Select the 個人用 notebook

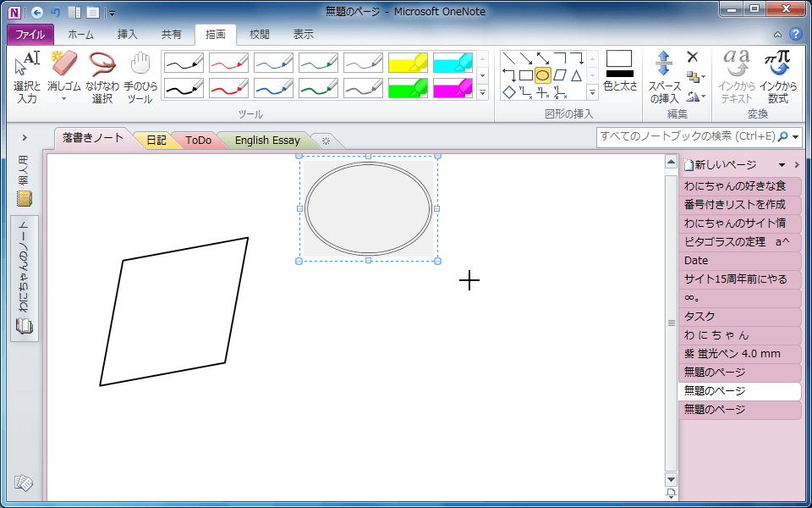pos(25,179)
